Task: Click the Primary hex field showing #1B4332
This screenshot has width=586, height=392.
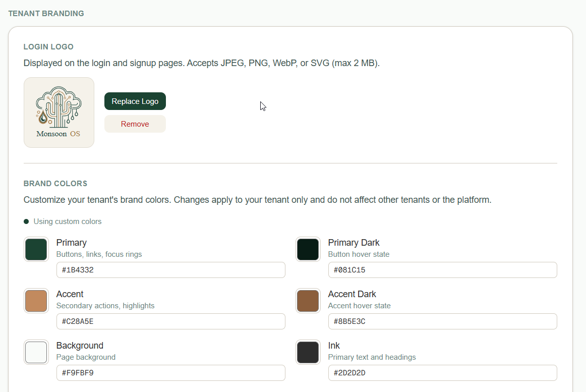Action: coord(170,270)
